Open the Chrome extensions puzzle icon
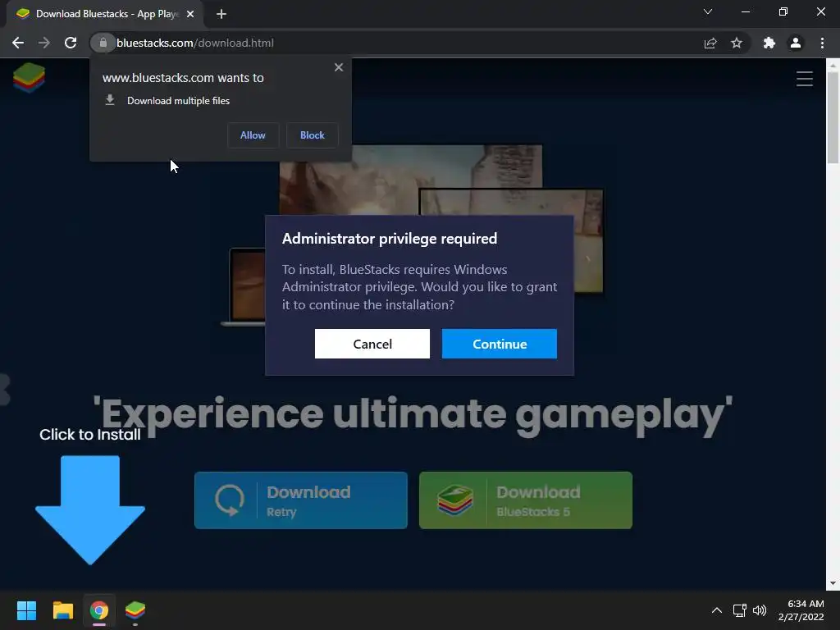The image size is (840, 630). 769,43
